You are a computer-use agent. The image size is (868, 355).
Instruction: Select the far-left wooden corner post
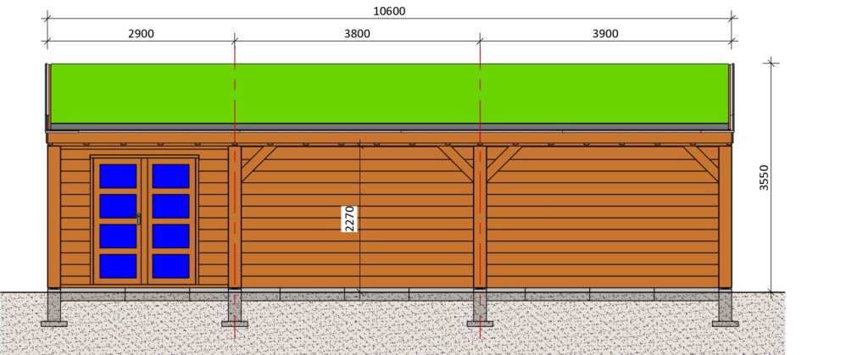(53, 216)
